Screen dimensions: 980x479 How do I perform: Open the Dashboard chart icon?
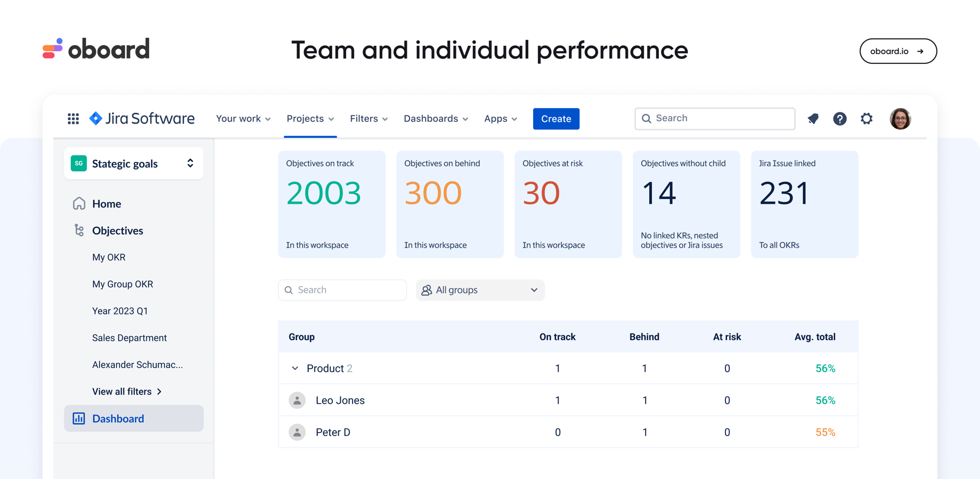78,419
